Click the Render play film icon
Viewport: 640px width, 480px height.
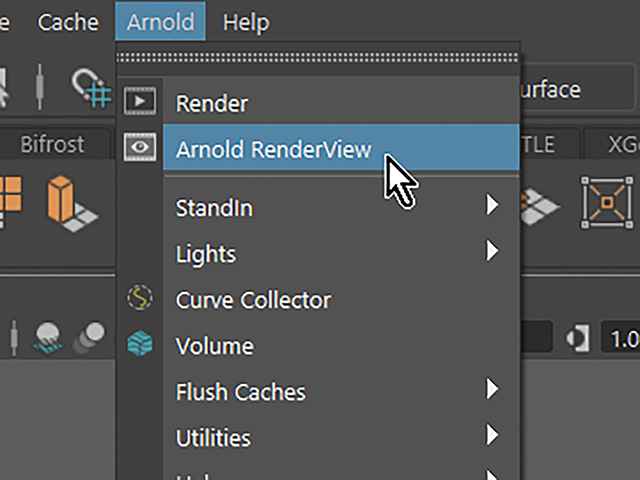click(x=140, y=100)
